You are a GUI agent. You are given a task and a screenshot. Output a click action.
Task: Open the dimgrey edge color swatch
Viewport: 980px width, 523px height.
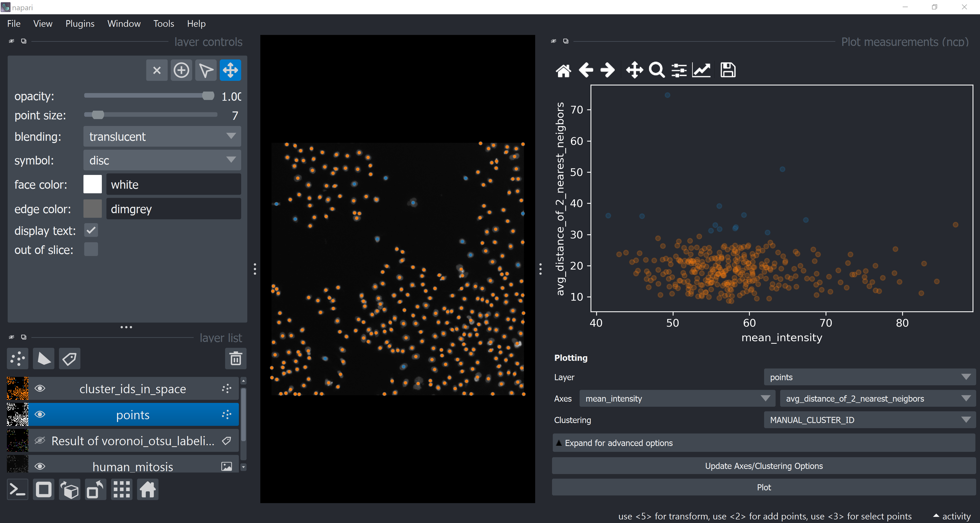tap(92, 209)
